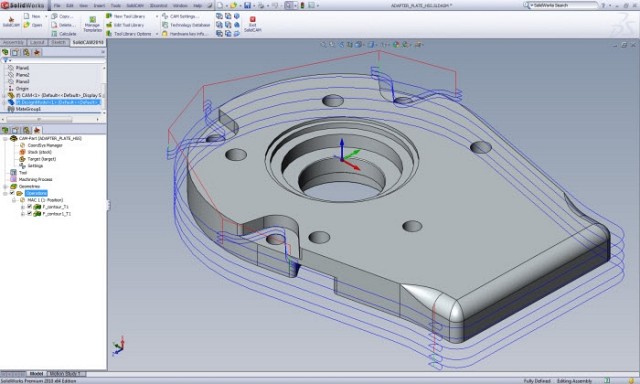
Task: Click Section View icon
Action: tap(350, 44)
